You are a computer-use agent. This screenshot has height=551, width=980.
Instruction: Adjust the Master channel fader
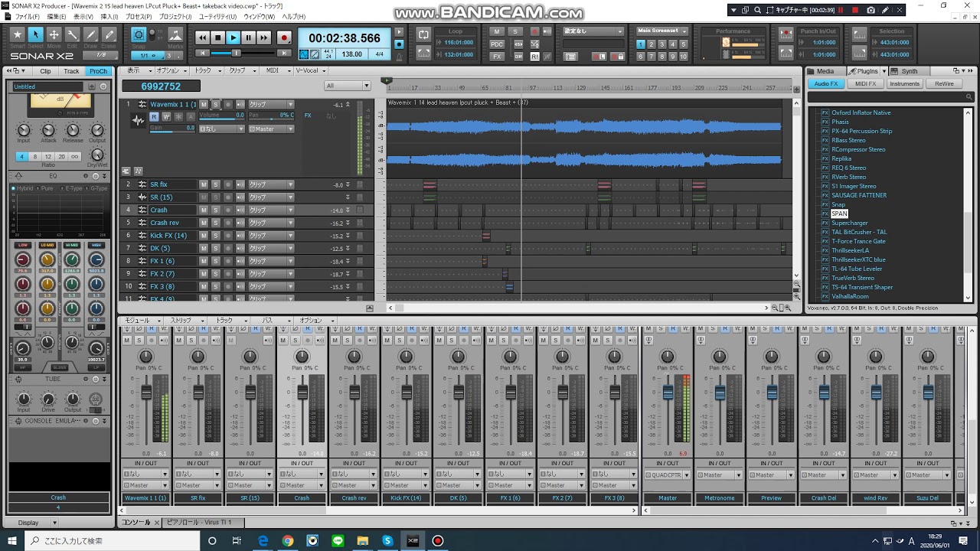[667, 393]
